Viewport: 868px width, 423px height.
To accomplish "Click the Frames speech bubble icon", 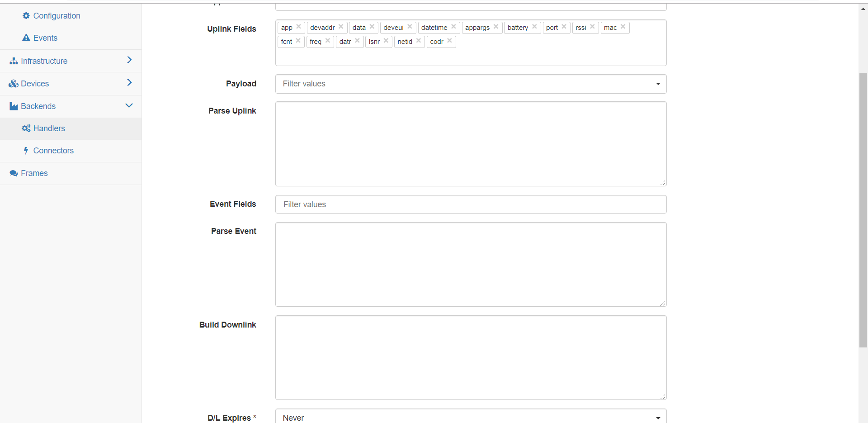I will pos(14,173).
